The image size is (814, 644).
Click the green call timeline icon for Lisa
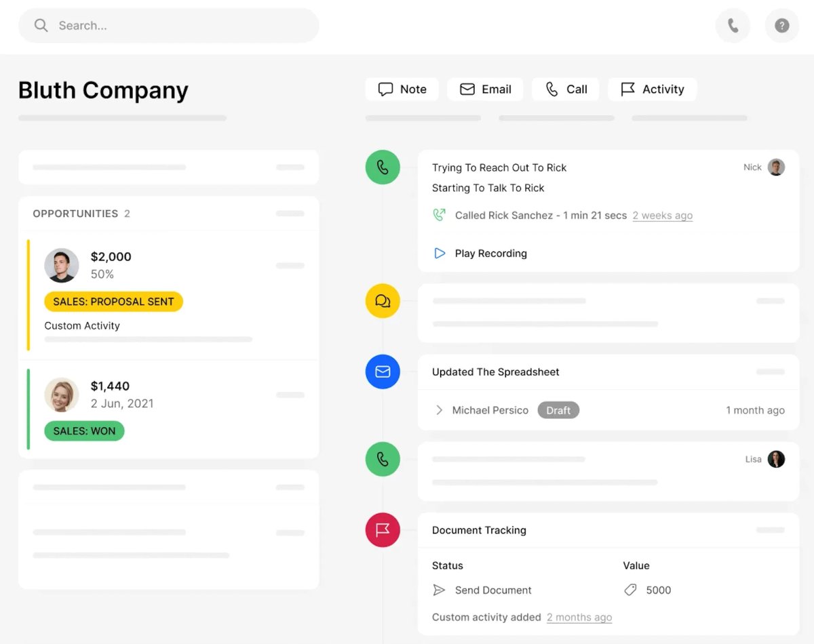383,459
